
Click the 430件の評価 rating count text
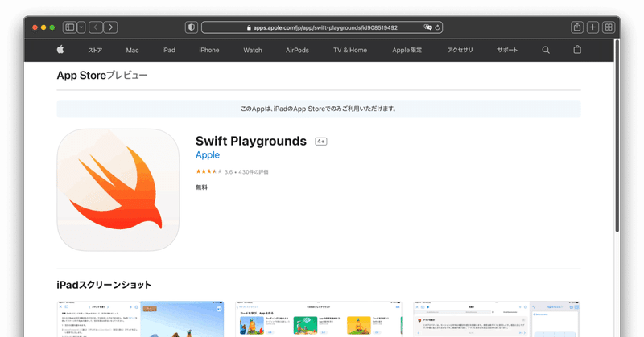pos(254,172)
